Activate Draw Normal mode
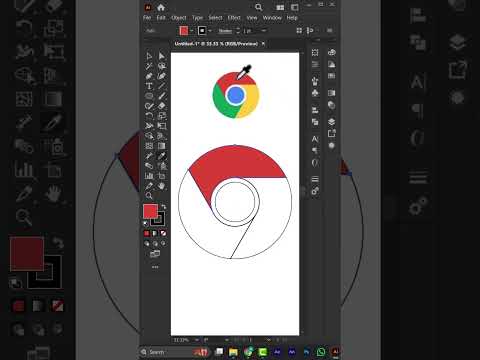480x360 pixels. pos(147,244)
